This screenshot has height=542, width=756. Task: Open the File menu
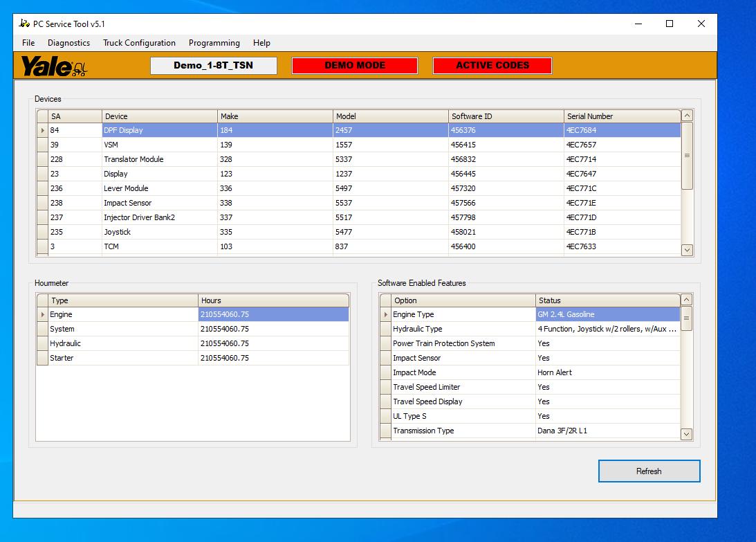(x=28, y=43)
